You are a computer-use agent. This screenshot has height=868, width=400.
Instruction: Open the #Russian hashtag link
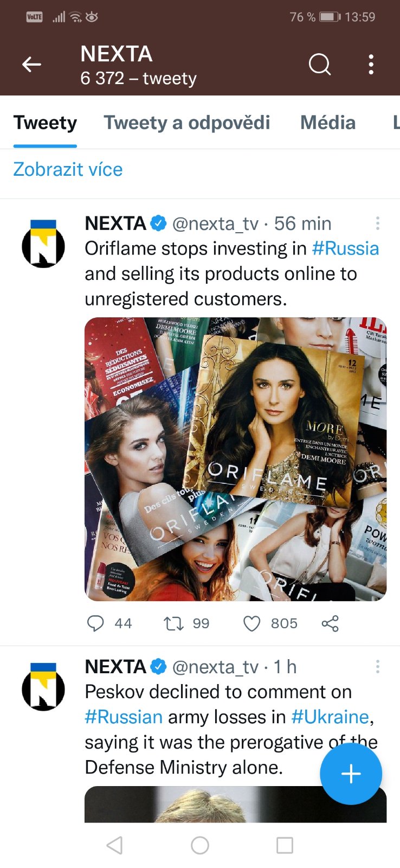[124, 717]
